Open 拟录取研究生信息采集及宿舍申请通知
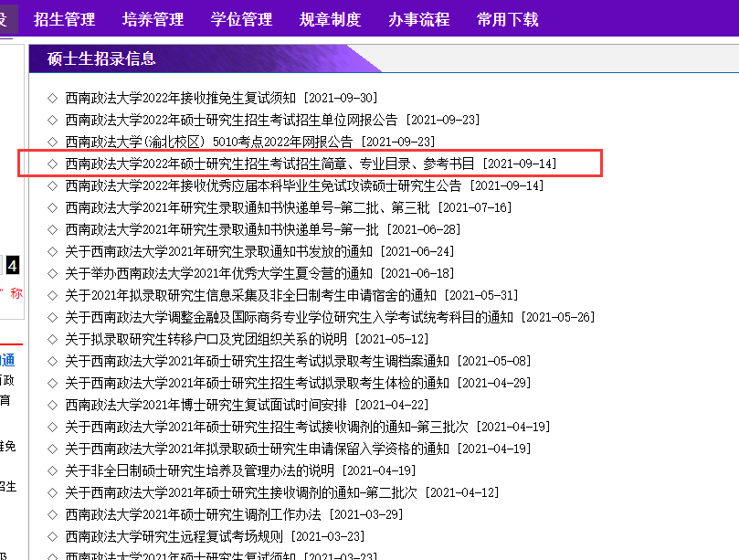Image resolution: width=739 pixels, height=560 pixels. 250,295
